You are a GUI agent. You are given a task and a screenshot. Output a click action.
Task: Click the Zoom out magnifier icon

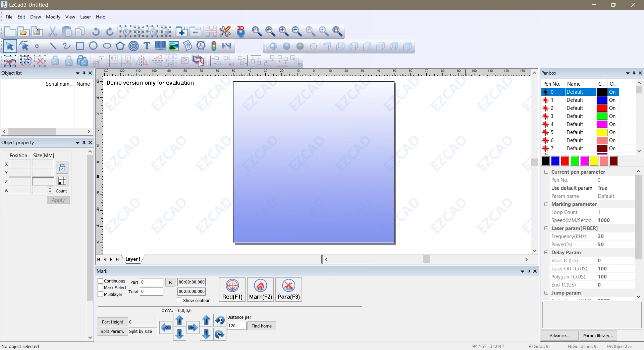[297, 32]
